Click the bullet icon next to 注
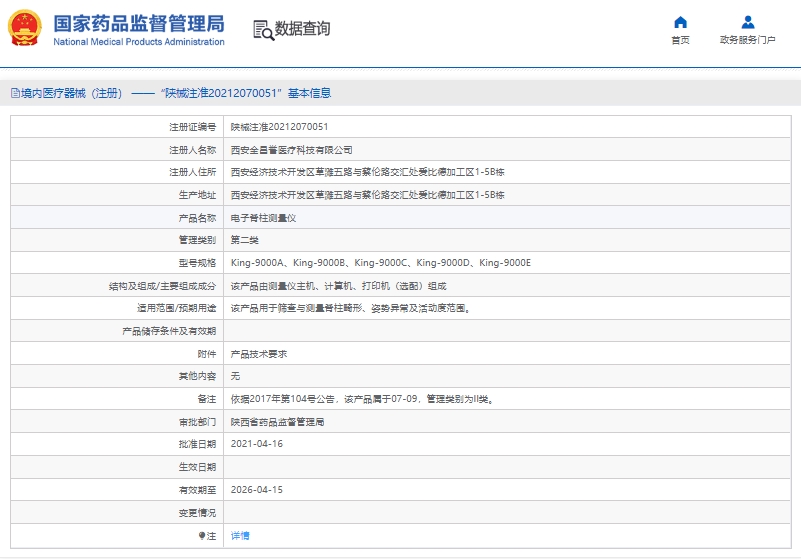Image resolution: width=801 pixels, height=559 pixels. coord(202,535)
